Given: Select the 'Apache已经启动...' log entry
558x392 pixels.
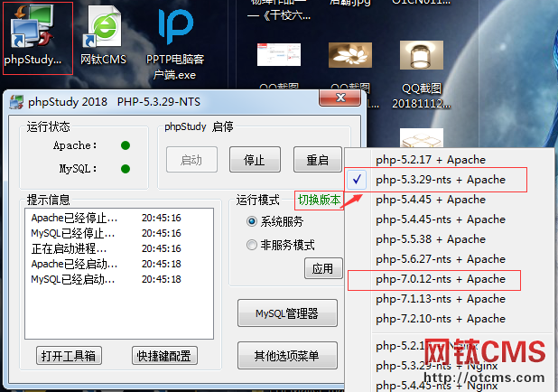Looking at the screenshot, I should click(74, 264).
